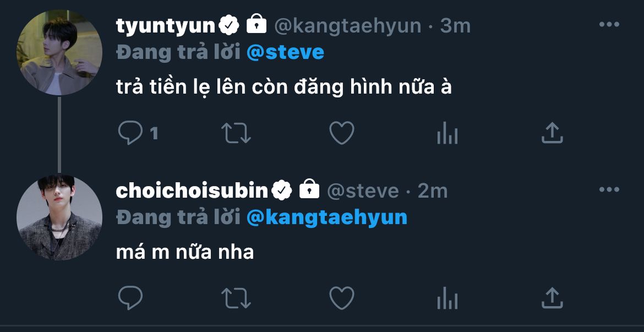Reply to tyuntyun's tweet
Image resolution: width=644 pixels, height=332 pixels.
click(130, 133)
